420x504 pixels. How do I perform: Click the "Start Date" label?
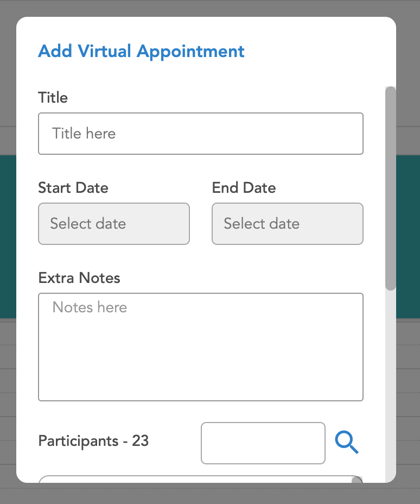pos(73,188)
